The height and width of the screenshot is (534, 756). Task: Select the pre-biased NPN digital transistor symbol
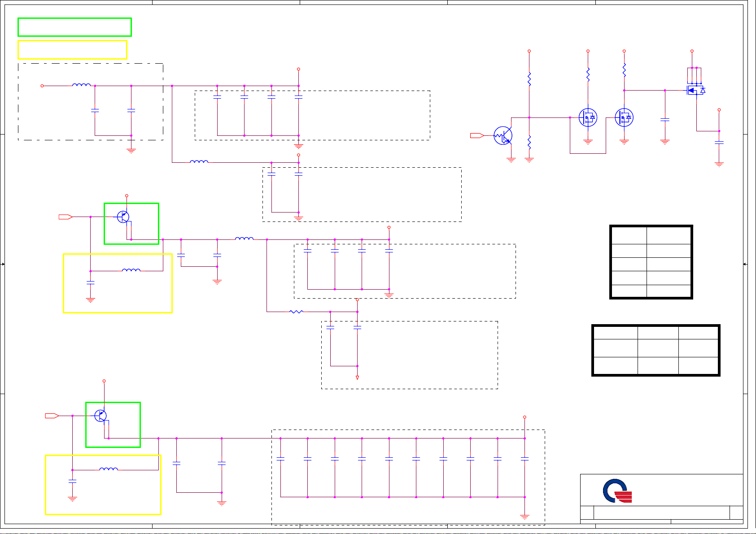503,135
